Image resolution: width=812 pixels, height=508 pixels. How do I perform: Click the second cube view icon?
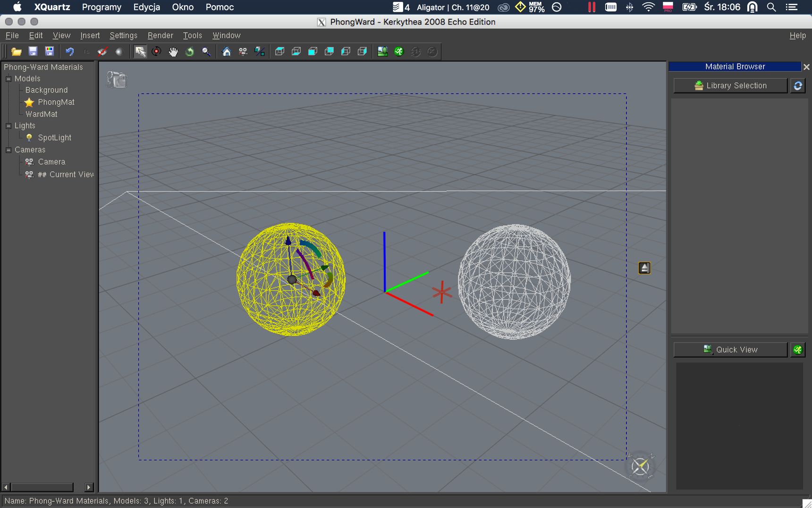pyautogui.click(x=296, y=52)
